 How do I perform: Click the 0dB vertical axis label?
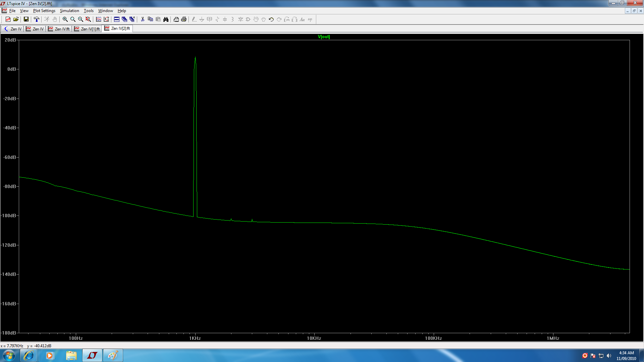point(12,69)
